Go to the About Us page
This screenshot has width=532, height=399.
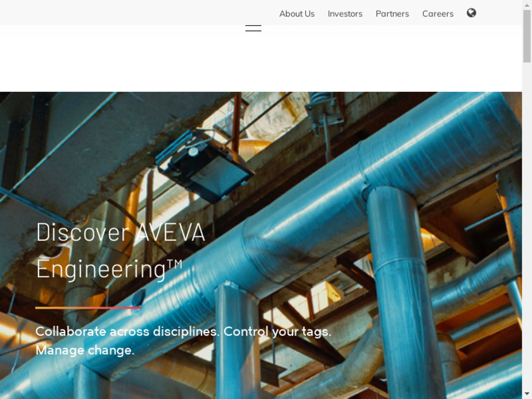click(x=297, y=14)
